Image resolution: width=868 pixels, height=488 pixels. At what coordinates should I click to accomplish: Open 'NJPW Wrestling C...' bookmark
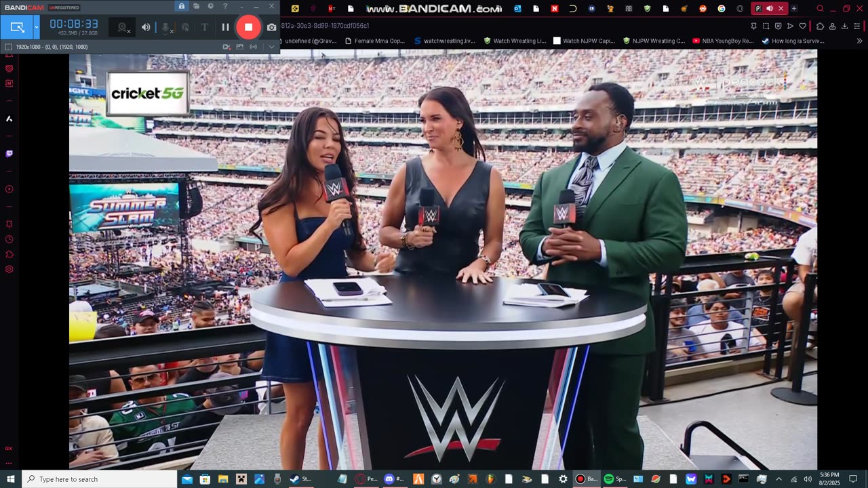point(654,41)
